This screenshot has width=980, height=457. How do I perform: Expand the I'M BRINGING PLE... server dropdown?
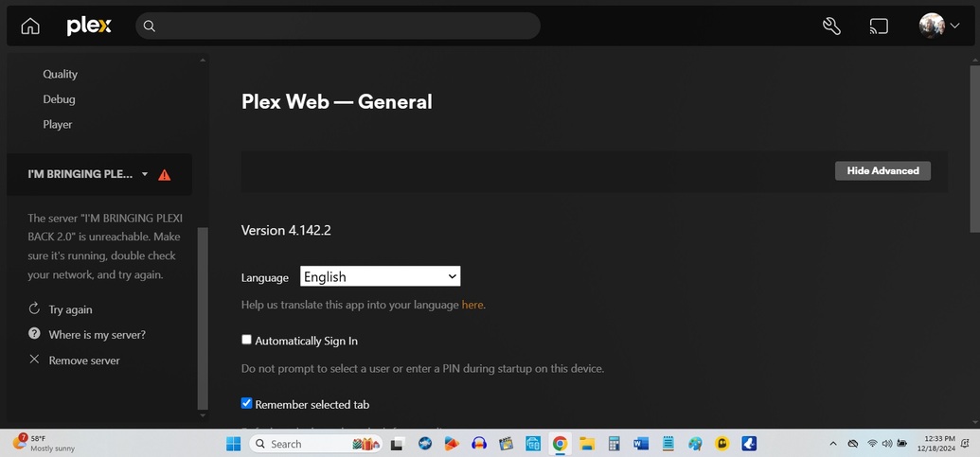pyautogui.click(x=144, y=174)
